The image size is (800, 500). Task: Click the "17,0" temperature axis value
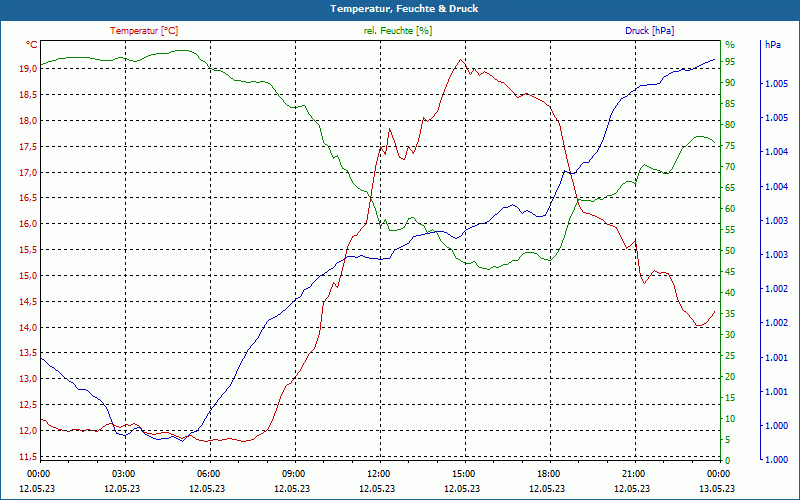tap(28, 173)
